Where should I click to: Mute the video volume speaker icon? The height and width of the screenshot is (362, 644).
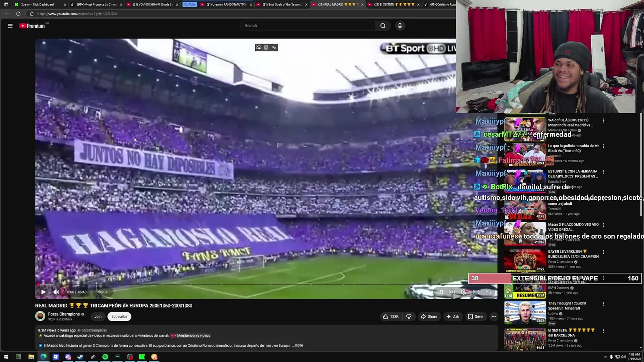(56, 292)
